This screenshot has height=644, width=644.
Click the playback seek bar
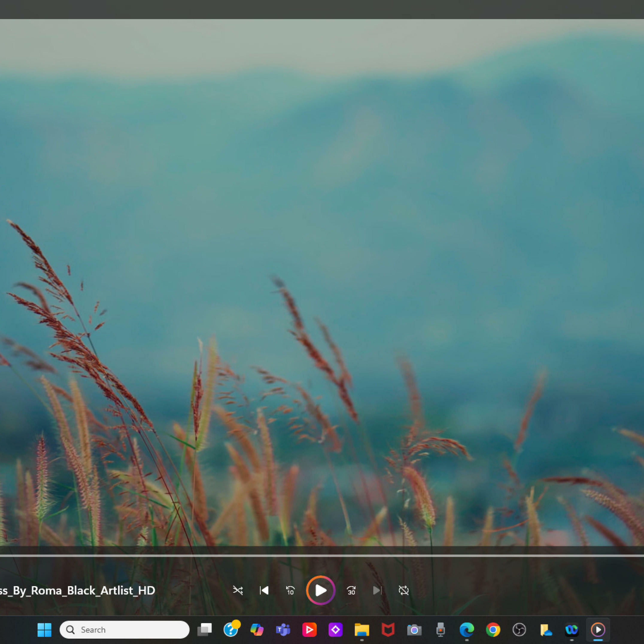322,556
